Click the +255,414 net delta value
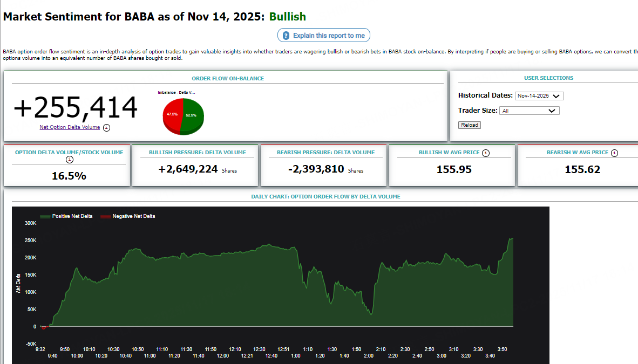The image size is (638, 364). click(x=76, y=108)
